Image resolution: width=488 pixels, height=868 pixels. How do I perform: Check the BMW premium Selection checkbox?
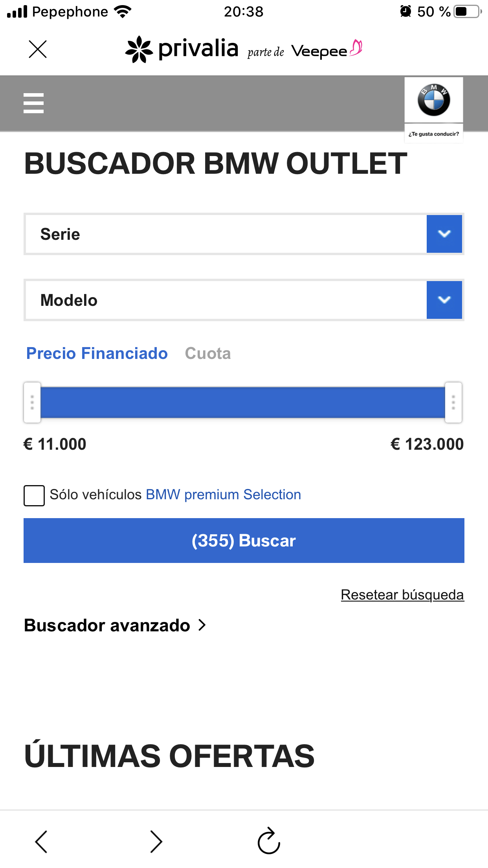pyautogui.click(x=34, y=495)
